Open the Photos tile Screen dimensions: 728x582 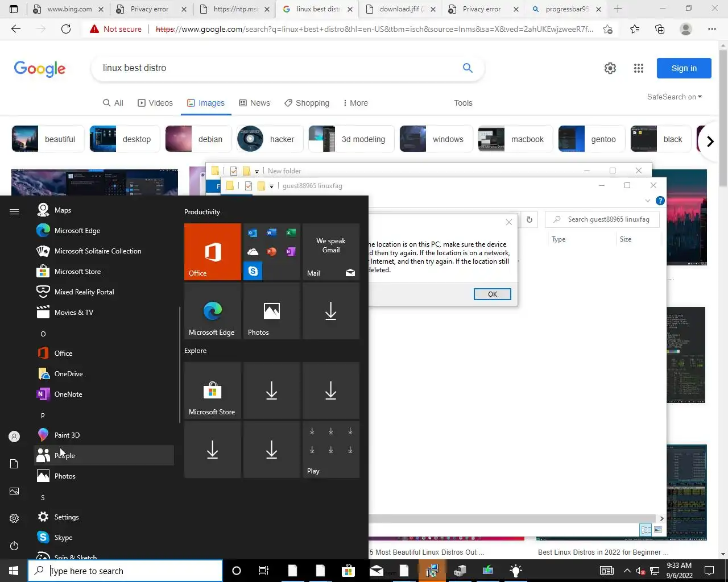272,311
